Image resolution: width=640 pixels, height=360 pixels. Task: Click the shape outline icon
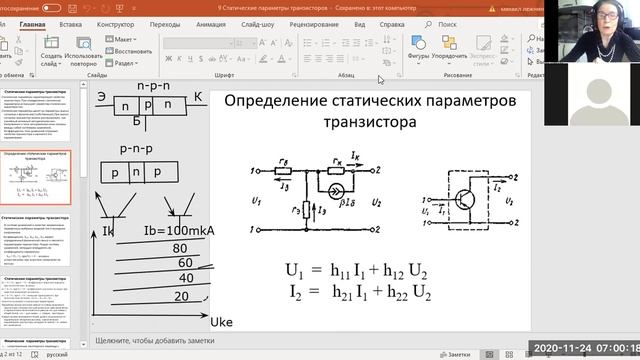[505, 50]
